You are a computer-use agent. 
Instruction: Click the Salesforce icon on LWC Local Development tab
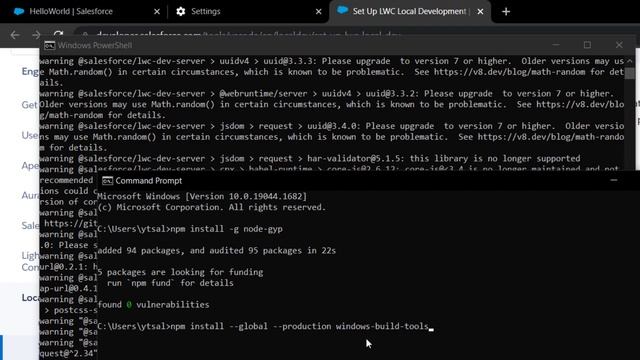(x=342, y=10)
